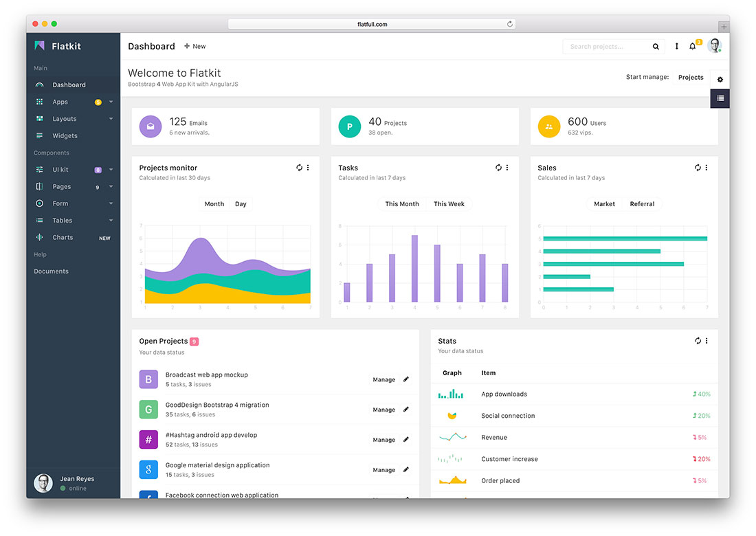The width and height of the screenshot is (756, 536).
Task: Refresh the Projects monitor panel
Action: click(x=298, y=167)
